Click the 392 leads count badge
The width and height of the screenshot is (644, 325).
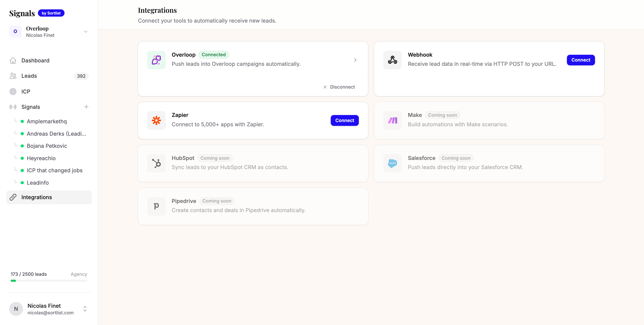tap(81, 76)
